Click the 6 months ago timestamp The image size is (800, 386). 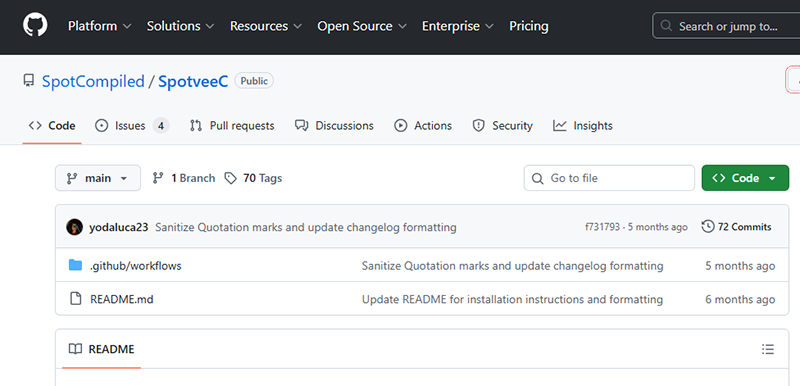click(740, 299)
